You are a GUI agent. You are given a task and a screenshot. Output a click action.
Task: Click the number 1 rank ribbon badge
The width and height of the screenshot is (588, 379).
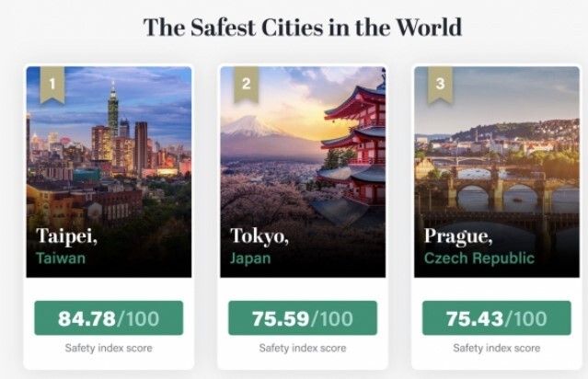(52, 85)
